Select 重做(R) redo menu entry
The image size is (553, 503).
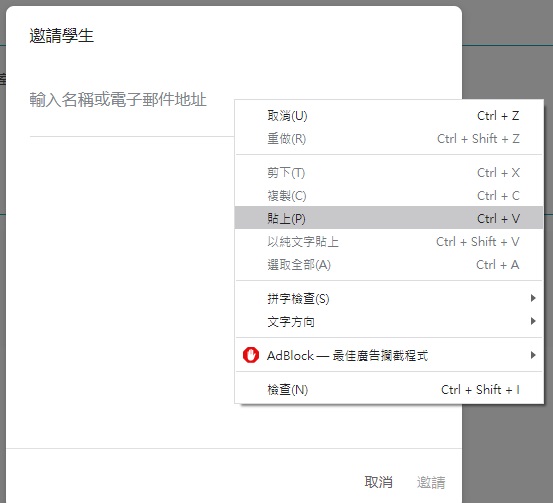pos(389,139)
